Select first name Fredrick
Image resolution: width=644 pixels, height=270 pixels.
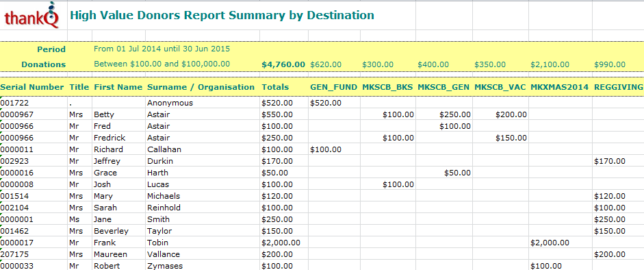click(x=110, y=138)
